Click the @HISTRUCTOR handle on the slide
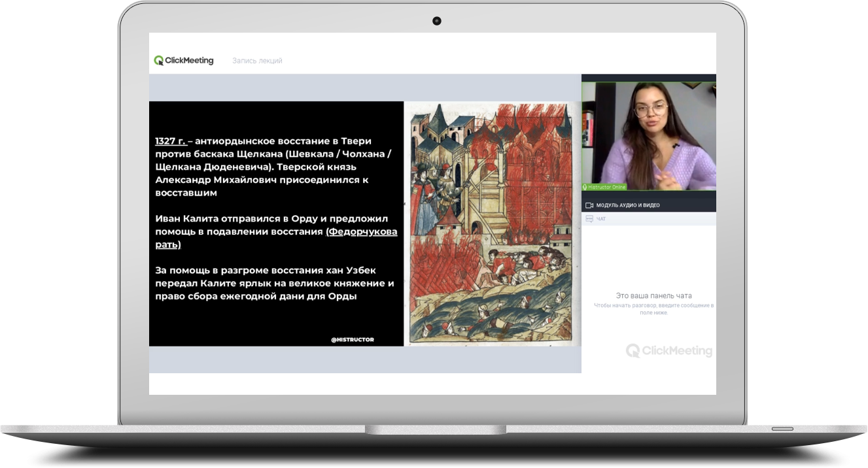 pyautogui.click(x=353, y=340)
